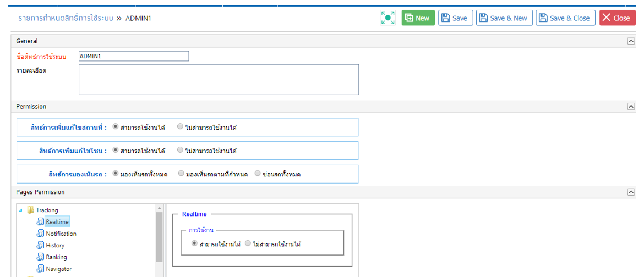644x277 pixels.
Task: Click the Ranking page icon
Action: [x=40, y=257]
